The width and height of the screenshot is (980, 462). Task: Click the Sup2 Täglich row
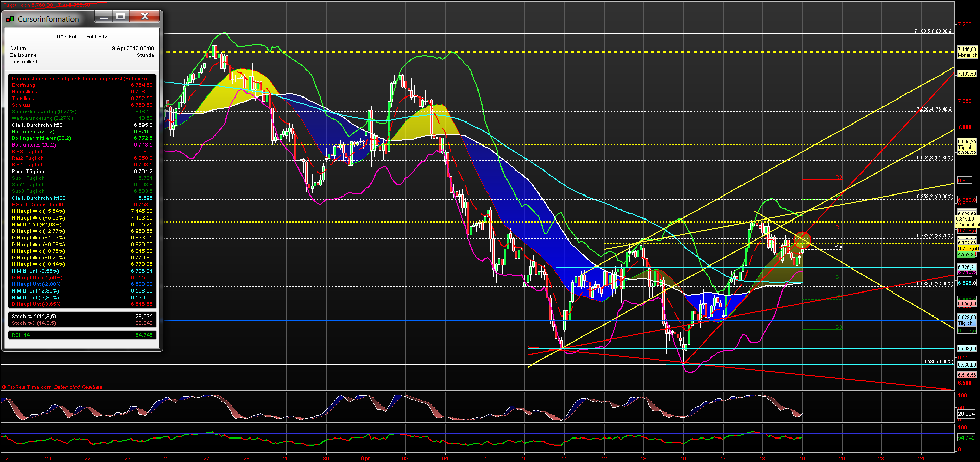click(x=82, y=185)
